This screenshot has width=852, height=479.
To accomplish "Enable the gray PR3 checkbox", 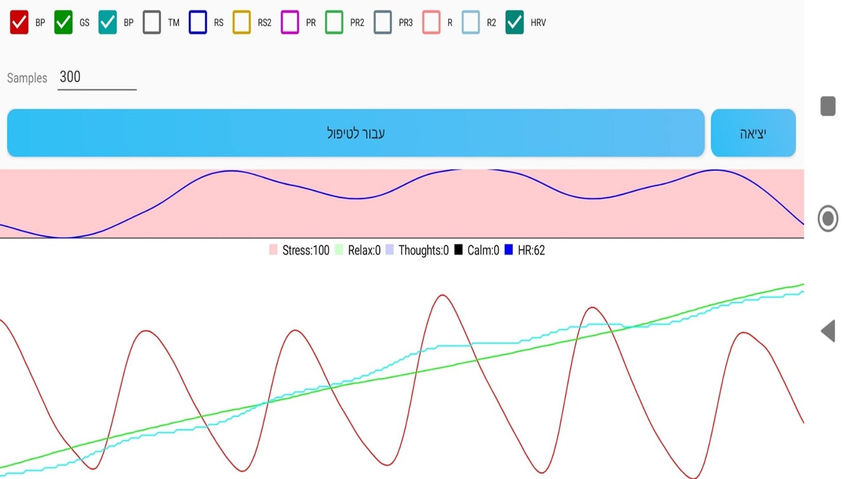I will [383, 22].
